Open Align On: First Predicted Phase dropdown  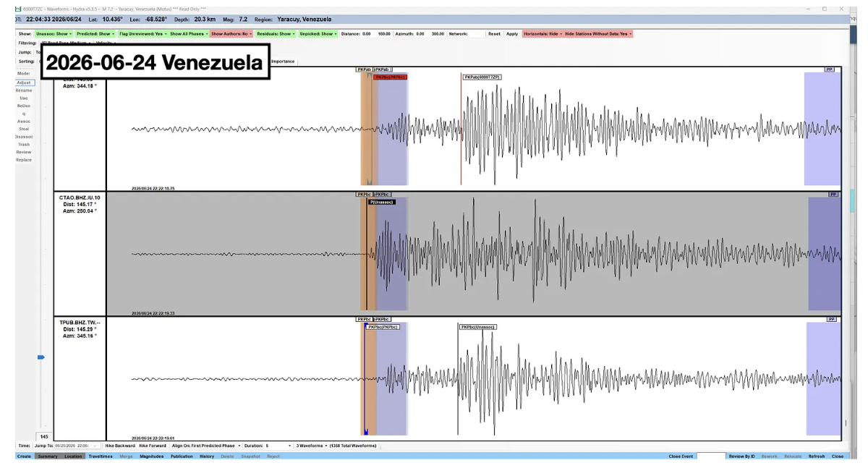pos(205,446)
